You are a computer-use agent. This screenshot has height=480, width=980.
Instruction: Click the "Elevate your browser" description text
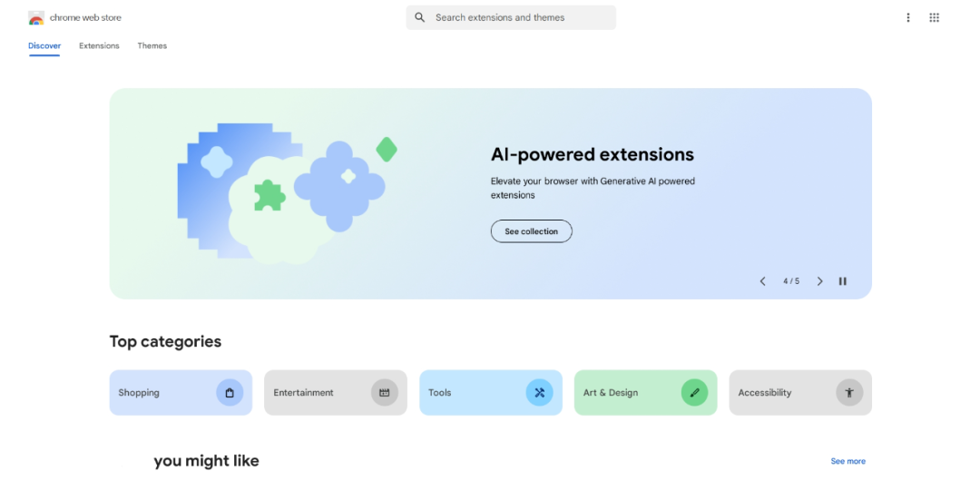593,188
